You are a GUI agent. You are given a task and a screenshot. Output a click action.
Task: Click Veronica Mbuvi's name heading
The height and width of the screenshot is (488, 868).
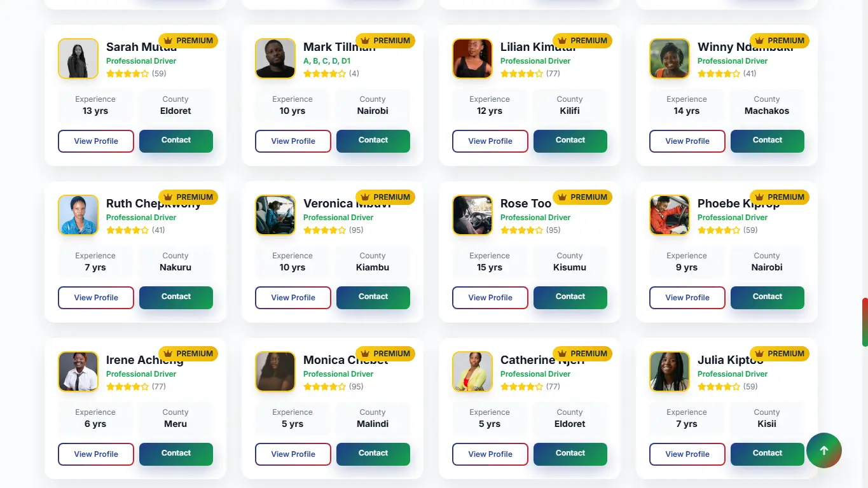[x=328, y=204]
